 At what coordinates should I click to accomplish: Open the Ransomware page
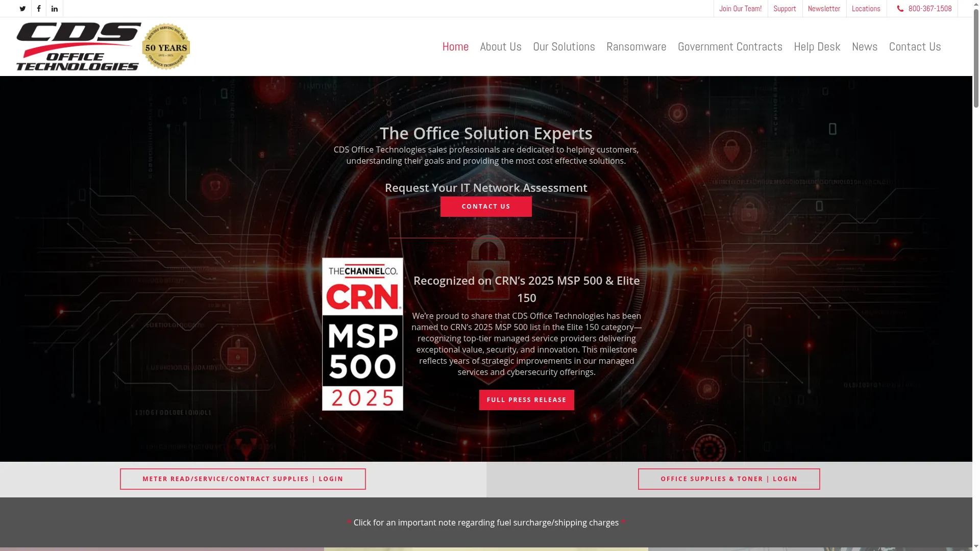636,46
